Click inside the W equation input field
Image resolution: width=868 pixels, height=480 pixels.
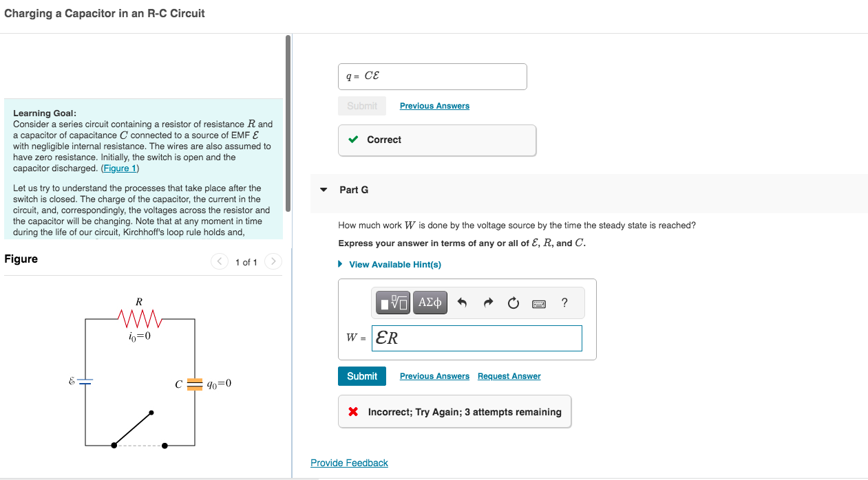476,338
